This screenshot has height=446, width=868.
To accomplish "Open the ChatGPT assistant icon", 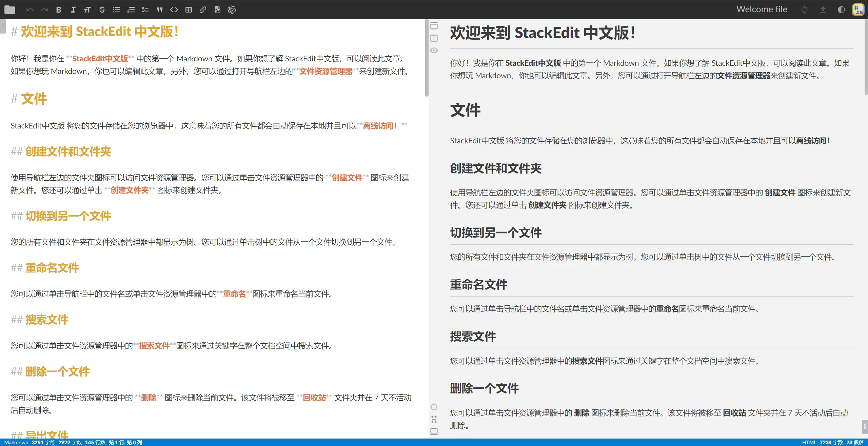I will pyautogui.click(x=232, y=10).
